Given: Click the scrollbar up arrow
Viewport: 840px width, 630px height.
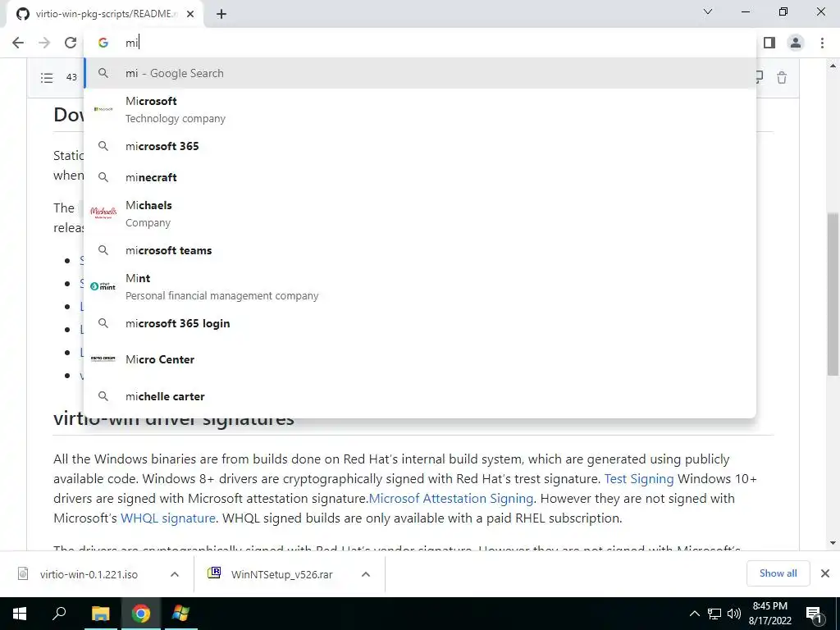Looking at the screenshot, I should pyautogui.click(x=833, y=66).
